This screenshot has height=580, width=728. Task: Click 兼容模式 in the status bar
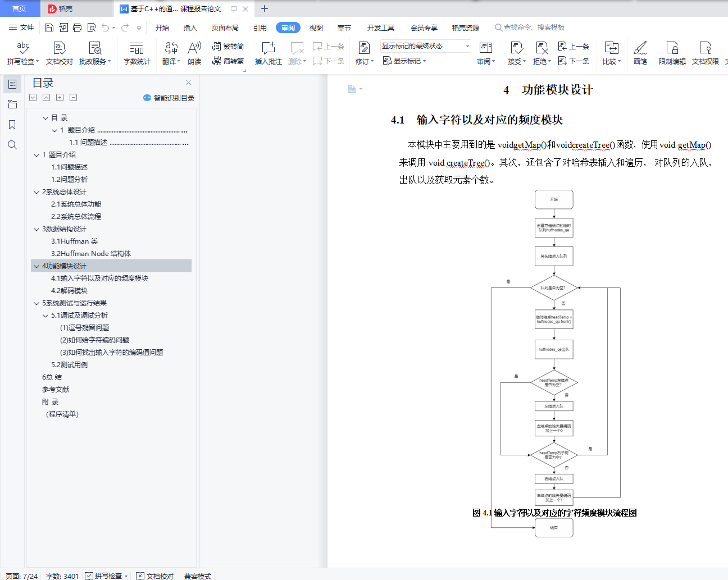tap(198, 576)
